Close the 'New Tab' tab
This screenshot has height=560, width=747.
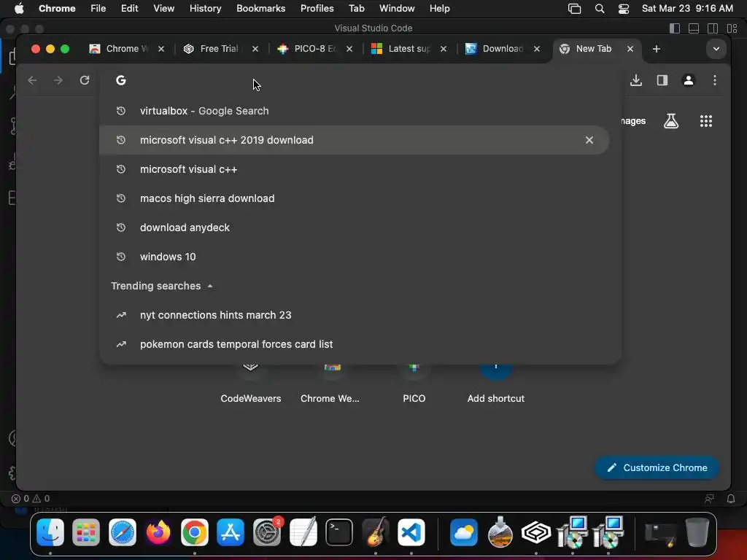(x=630, y=49)
